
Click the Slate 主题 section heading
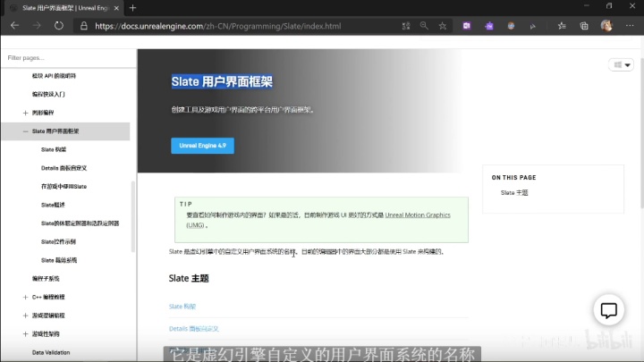coord(189,278)
